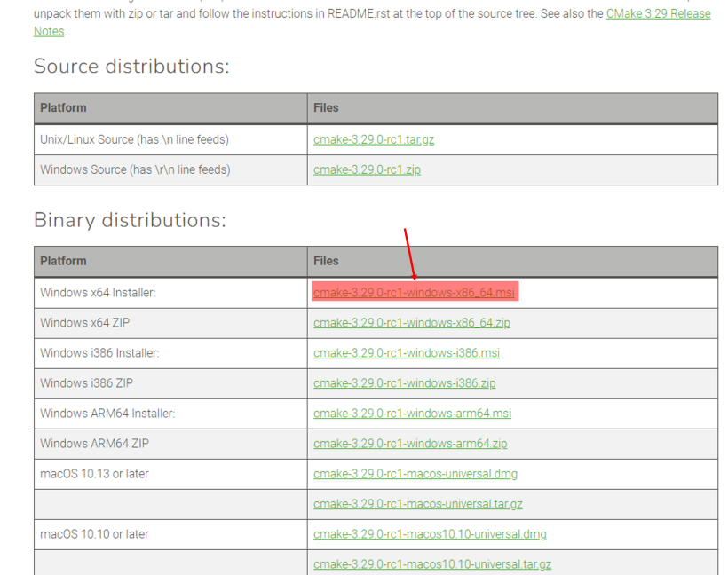Image resolution: width=728 pixels, height=575 pixels.
Task: Download cmake-3.29.0-rc1-windows-arm64.msi installer
Action: (x=412, y=414)
